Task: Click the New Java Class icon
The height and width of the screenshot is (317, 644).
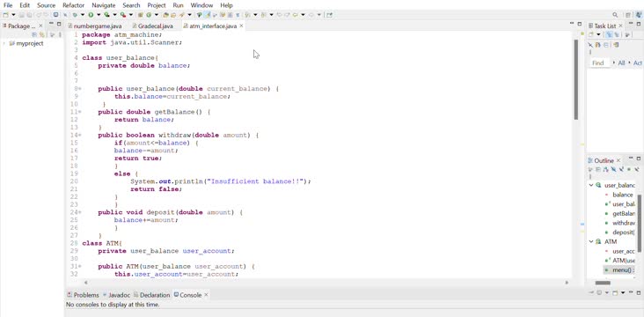Action: pyautogui.click(x=149, y=15)
